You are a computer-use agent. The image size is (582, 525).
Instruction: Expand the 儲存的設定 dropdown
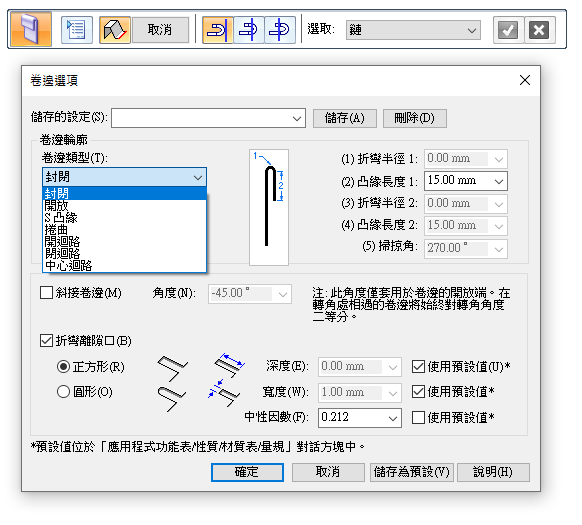(x=208, y=118)
